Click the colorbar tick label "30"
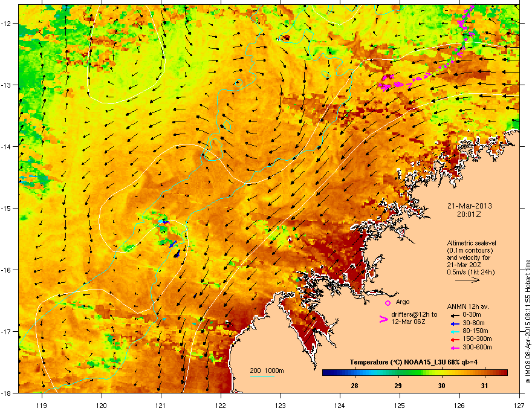Screen dimensions: 532x411 (x=441, y=386)
